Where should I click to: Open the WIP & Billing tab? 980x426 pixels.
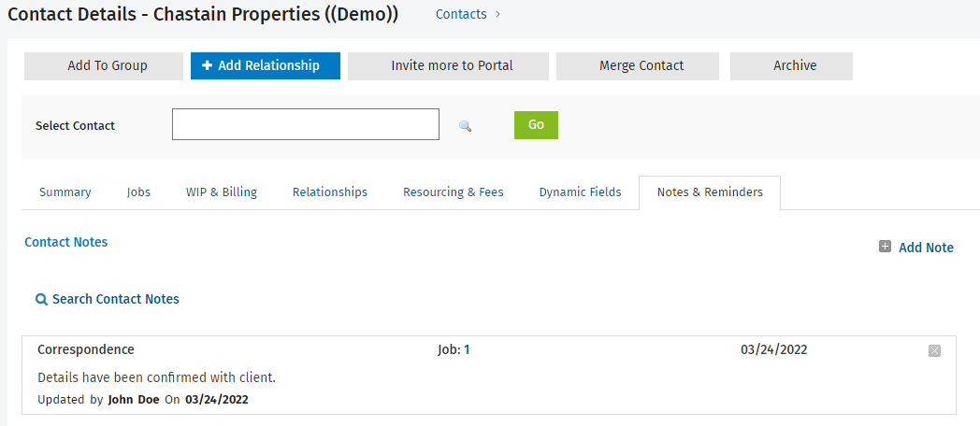(222, 192)
